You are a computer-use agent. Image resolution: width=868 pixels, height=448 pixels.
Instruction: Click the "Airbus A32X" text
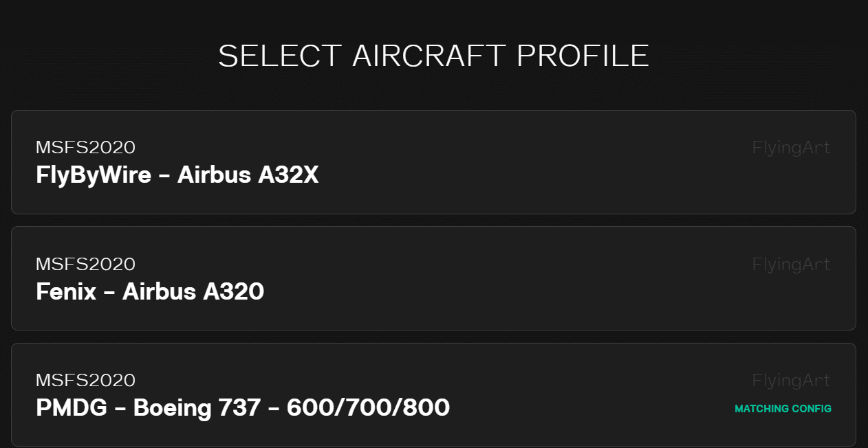(x=248, y=175)
